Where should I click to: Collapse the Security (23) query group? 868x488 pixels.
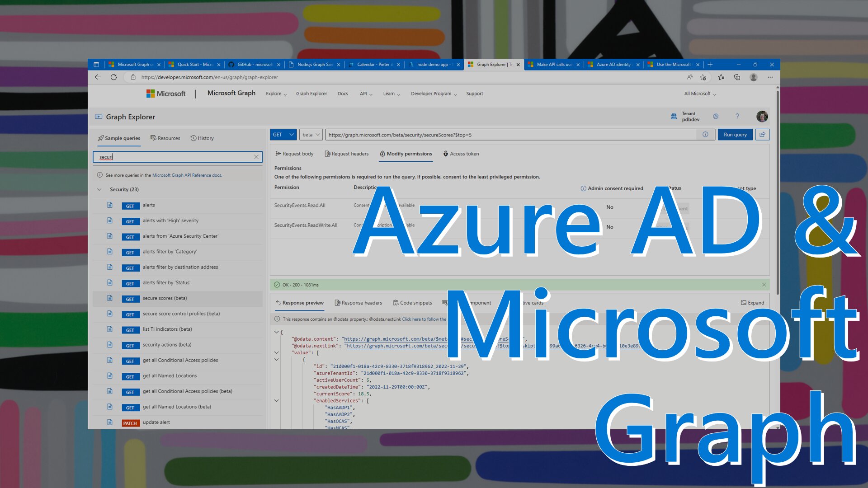point(99,189)
